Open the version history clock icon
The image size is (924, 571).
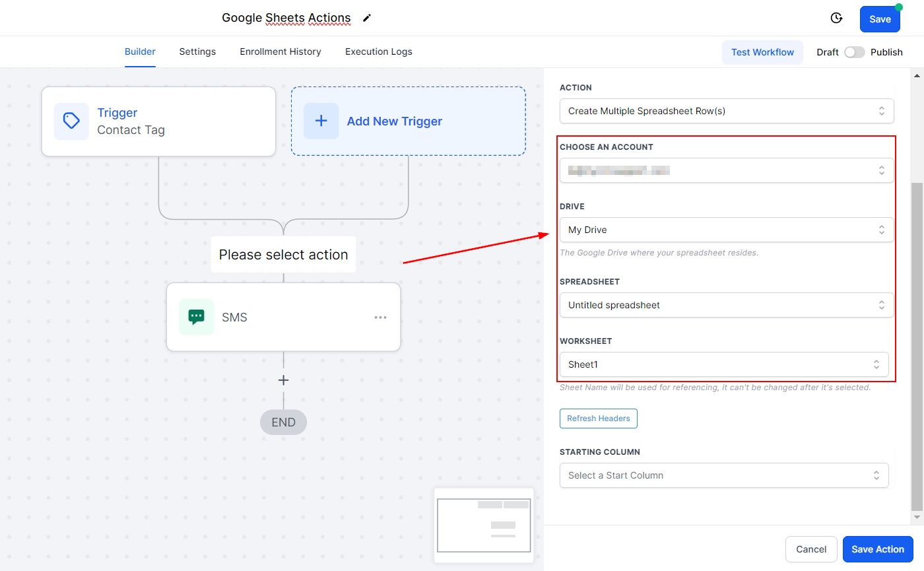(x=836, y=18)
